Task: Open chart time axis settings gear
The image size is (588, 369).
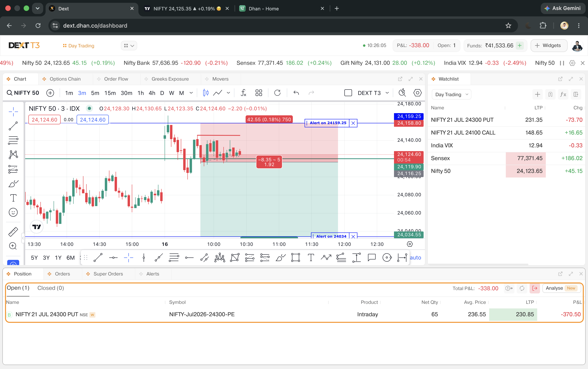Action: click(x=410, y=244)
